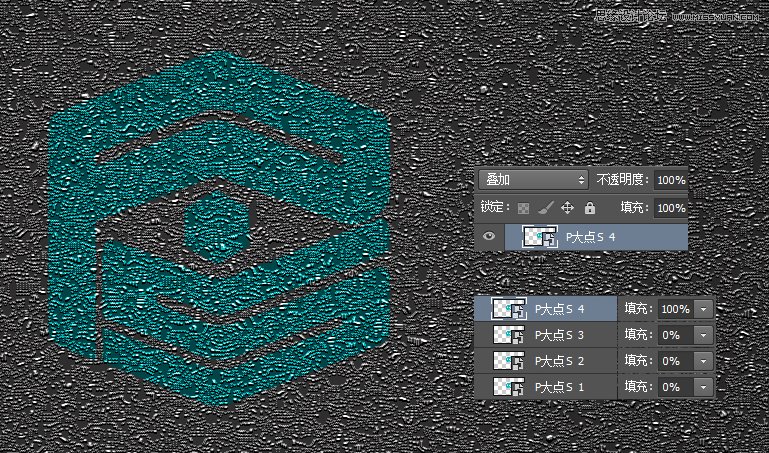Viewport: 769px width, 453px height.
Task: Select layer name P大点S 4 beside the eye icon
Action: pos(590,237)
